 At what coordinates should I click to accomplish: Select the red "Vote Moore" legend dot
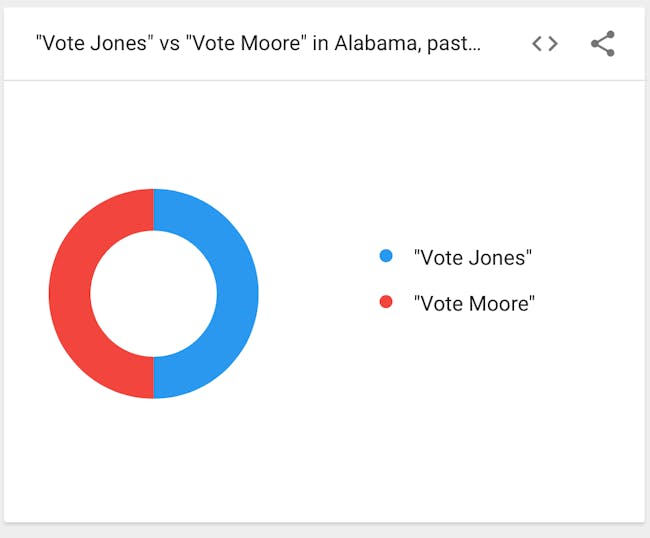(386, 302)
